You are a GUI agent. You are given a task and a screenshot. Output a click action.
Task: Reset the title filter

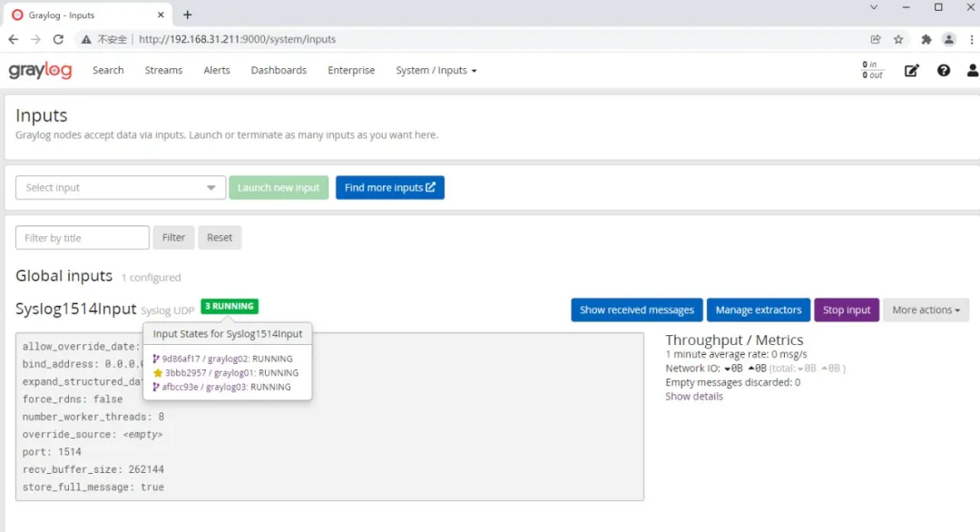220,238
